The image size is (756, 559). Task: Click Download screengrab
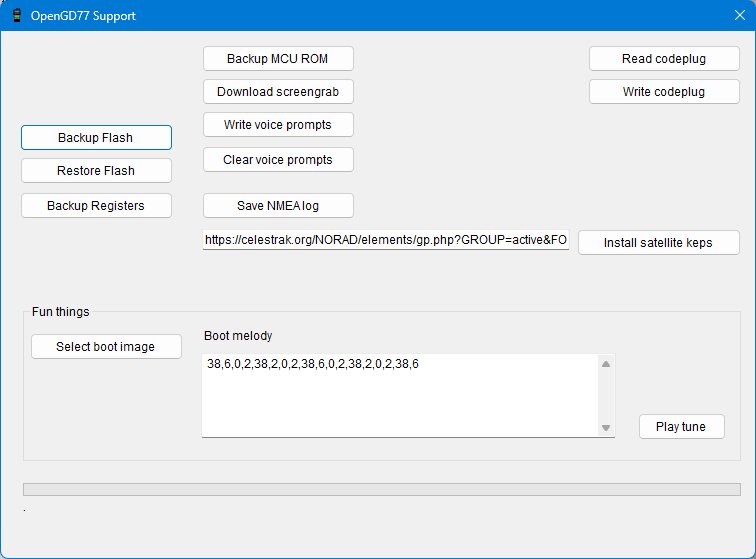(x=278, y=92)
